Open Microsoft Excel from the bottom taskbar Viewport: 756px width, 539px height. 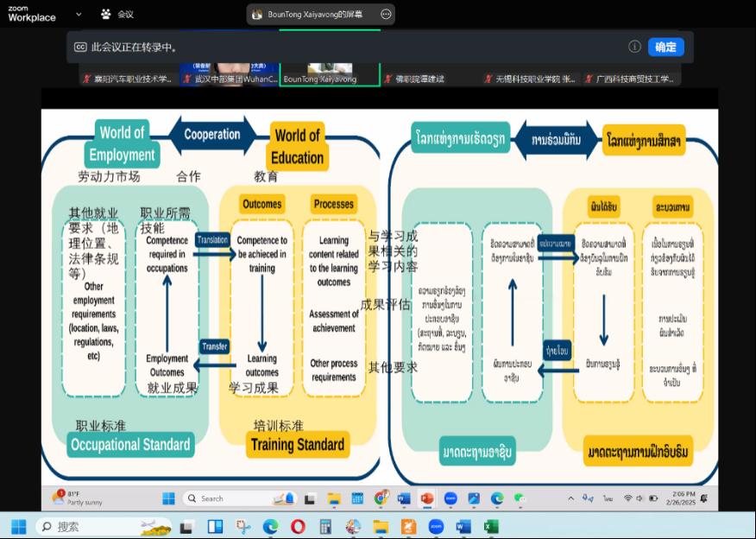(x=490, y=525)
